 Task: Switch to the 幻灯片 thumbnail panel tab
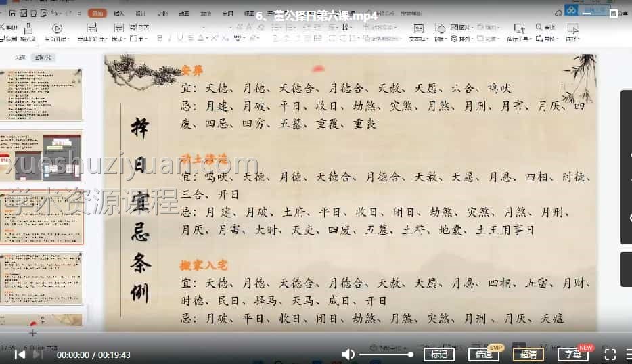coord(45,58)
